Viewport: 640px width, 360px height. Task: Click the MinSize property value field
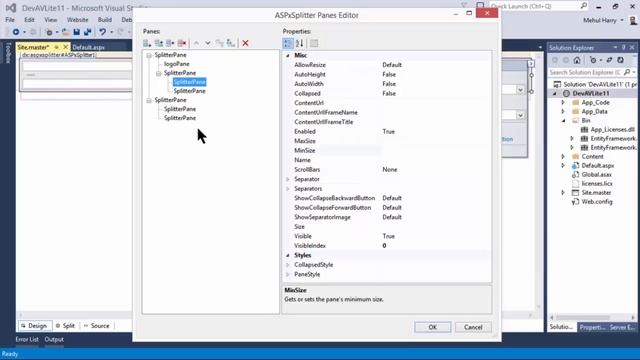(x=435, y=151)
